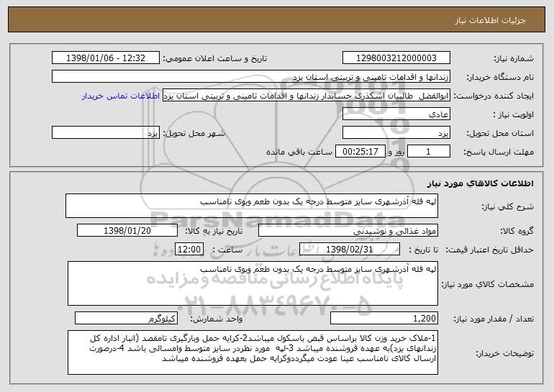
Task: Select the label مشخصات کالای مورد نیاز
Action: click(488, 284)
